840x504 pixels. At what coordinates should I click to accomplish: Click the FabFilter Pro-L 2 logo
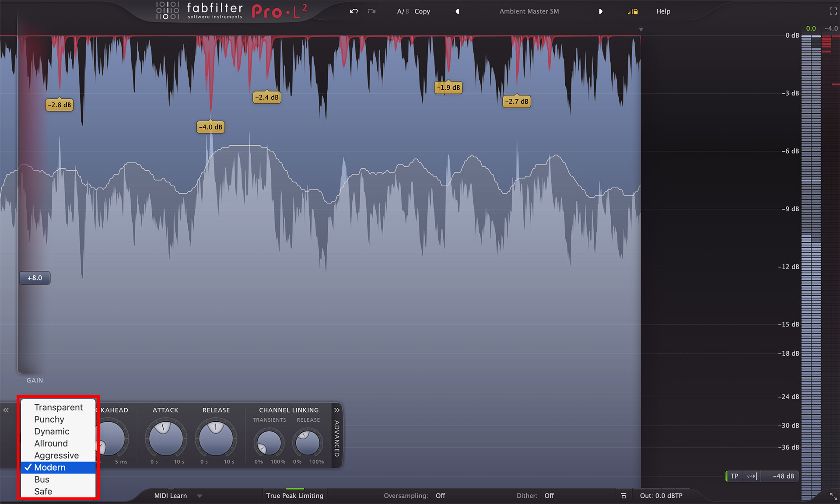pyautogui.click(x=231, y=11)
